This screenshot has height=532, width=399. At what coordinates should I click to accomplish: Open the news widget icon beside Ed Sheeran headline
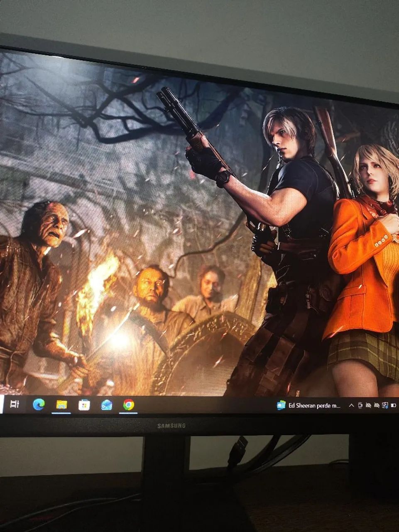[x=281, y=405]
